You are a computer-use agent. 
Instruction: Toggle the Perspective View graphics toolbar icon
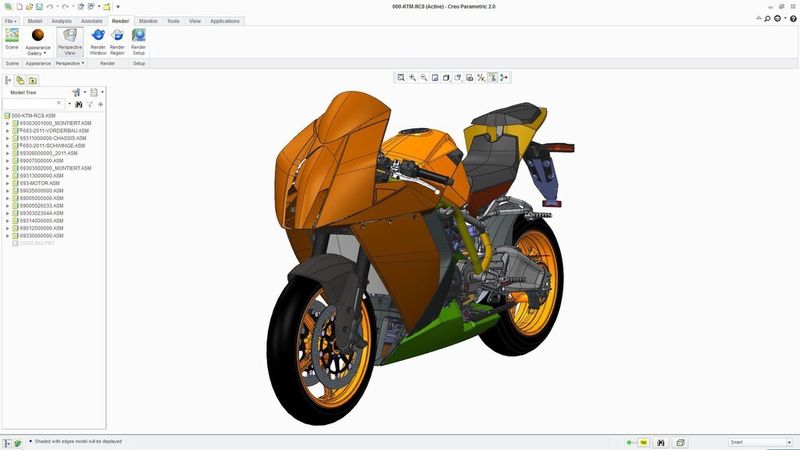[x=492, y=78]
